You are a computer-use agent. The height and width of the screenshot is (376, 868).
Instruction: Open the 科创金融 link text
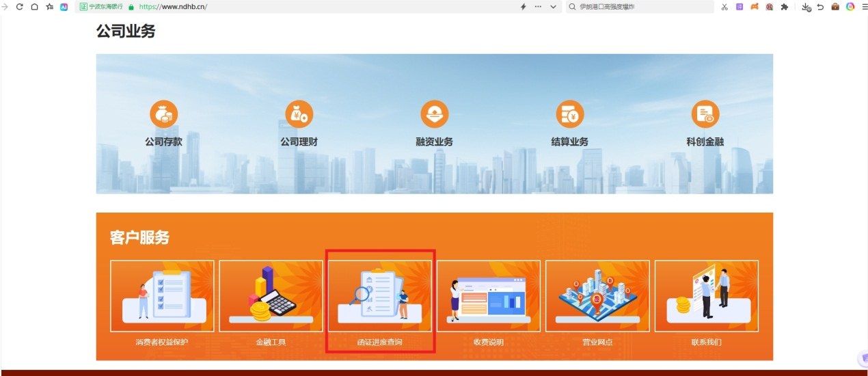[x=705, y=142]
